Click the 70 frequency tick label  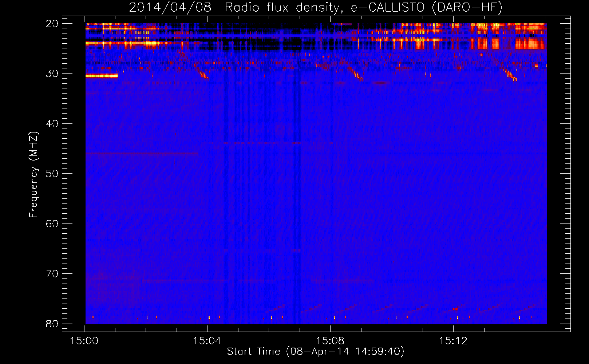coord(52,274)
